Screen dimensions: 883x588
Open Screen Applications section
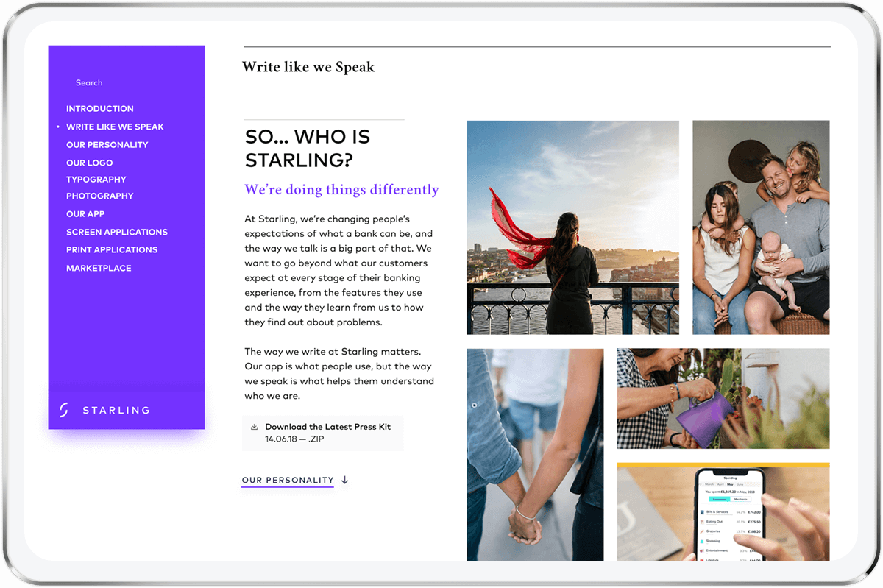point(117,232)
